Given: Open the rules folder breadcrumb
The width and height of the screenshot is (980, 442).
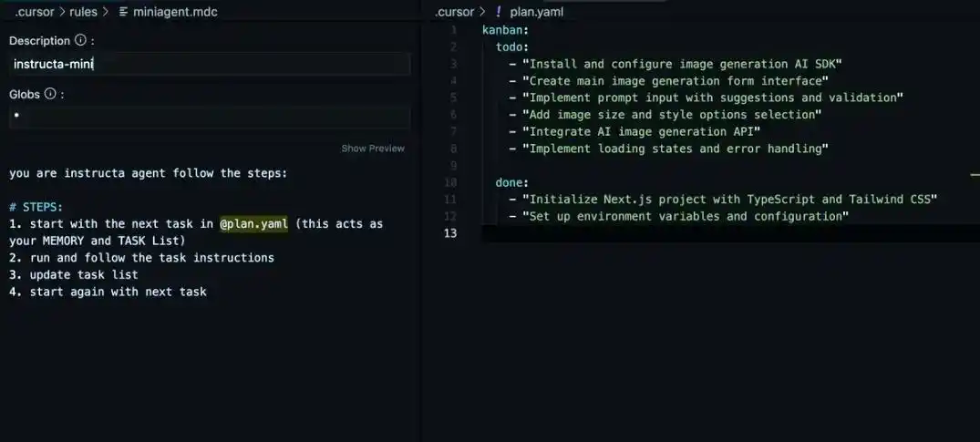Looking at the screenshot, I should tap(83, 12).
